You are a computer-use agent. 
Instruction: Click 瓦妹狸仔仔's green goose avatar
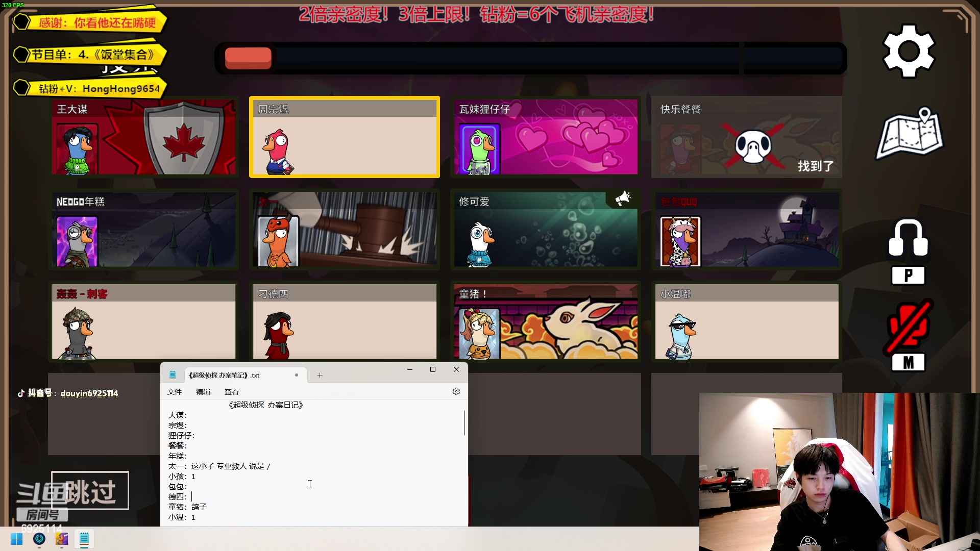pos(480,149)
